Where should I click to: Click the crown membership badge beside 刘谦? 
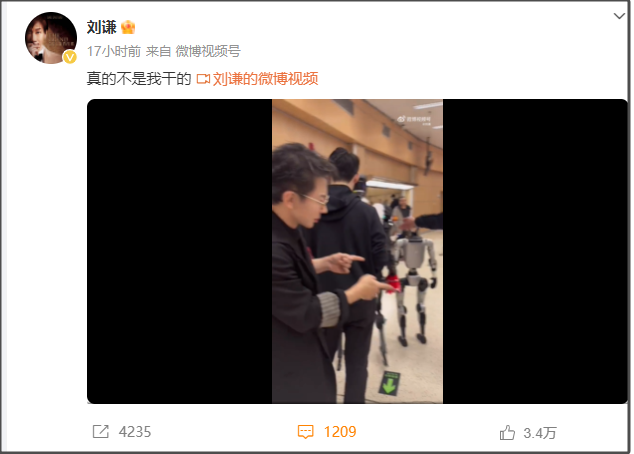click(128, 27)
